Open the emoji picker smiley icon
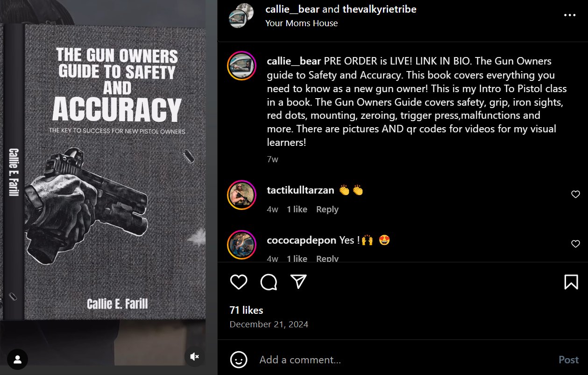 coord(239,359)
